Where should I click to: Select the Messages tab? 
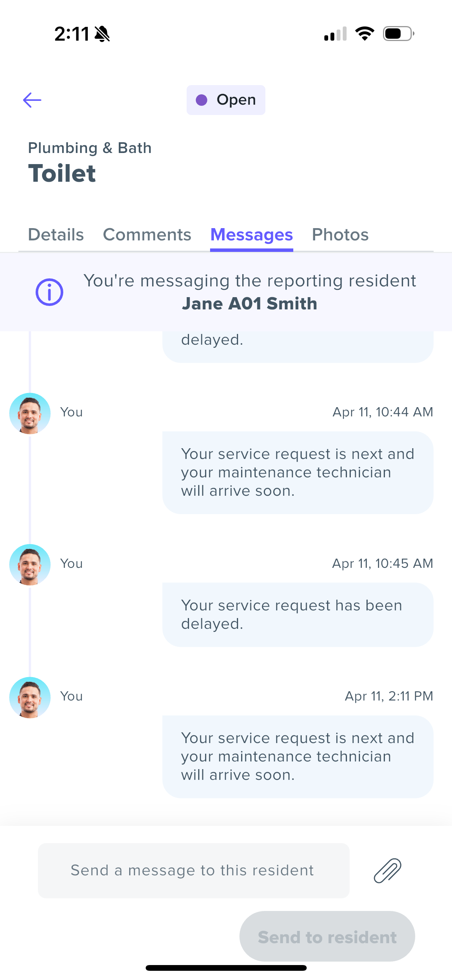coord(251,235)
